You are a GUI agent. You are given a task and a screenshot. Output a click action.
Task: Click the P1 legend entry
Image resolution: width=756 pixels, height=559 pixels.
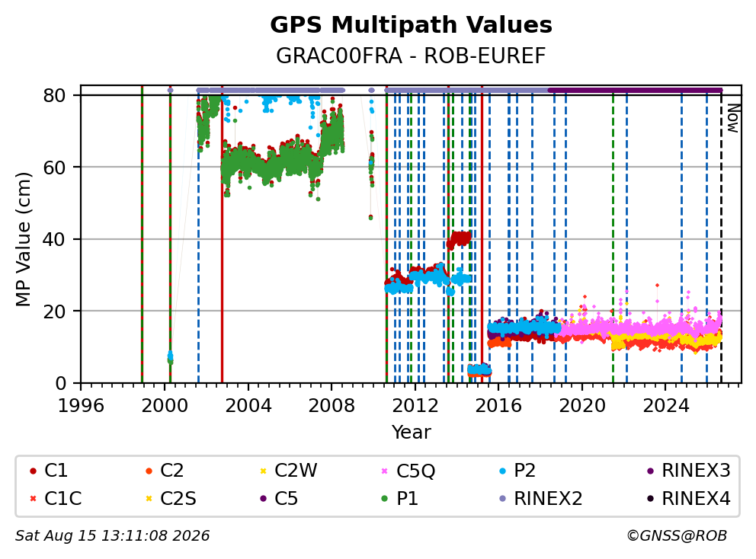point(400,498)
